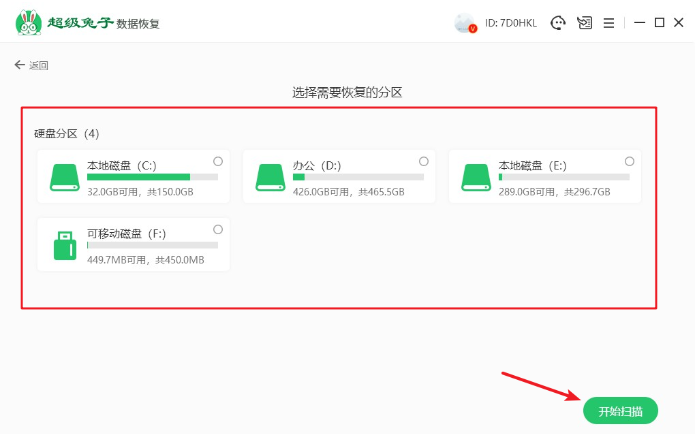Select radio button for disk E:
Image resolution: width=696 pixels, height=434 pixels.
tap(629, 161)
